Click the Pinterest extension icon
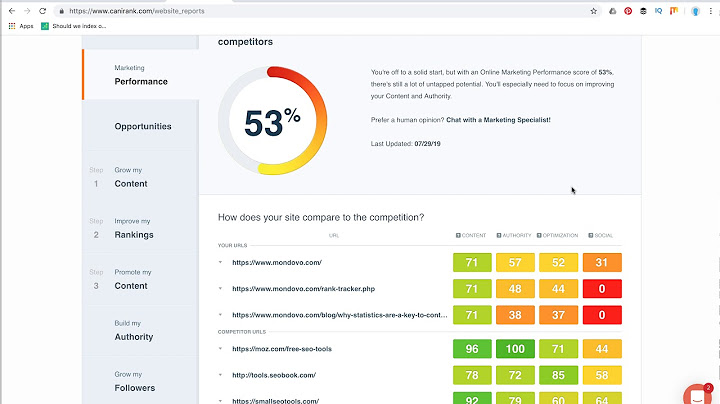 [628, 11]
